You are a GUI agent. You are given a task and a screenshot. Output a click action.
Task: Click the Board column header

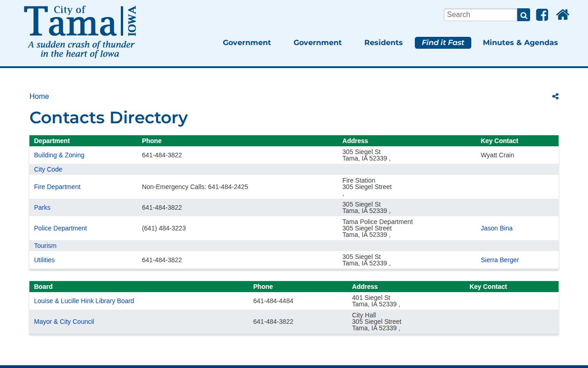pyautogui.click(x=43, y=287)
